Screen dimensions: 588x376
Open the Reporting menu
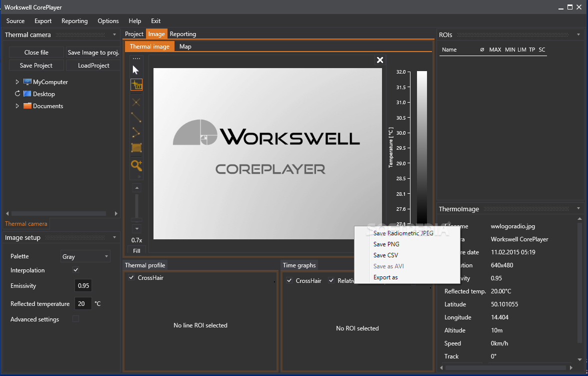[74, 21]
